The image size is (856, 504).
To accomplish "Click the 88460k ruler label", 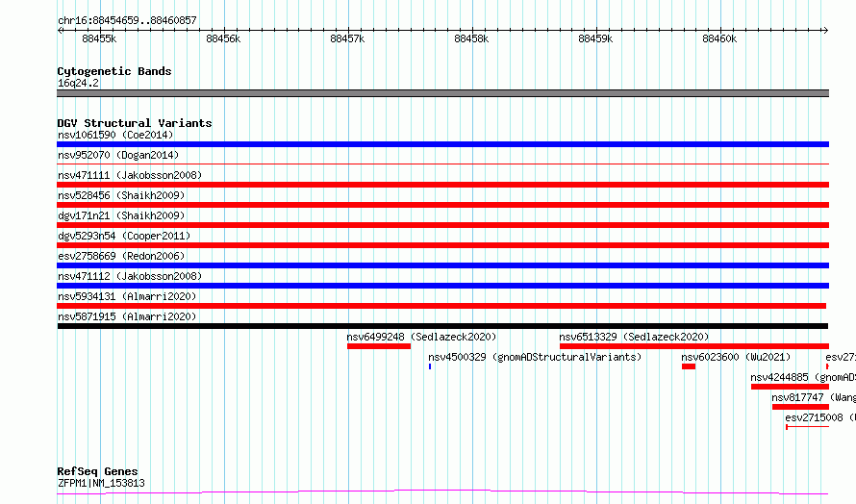I will (x=719, y=38).
